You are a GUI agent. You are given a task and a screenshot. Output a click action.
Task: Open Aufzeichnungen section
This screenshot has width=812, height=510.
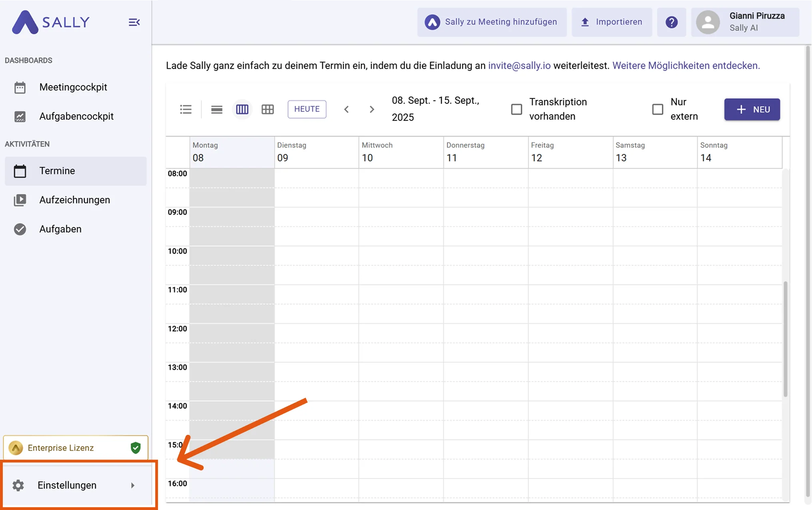coord(76,200)
